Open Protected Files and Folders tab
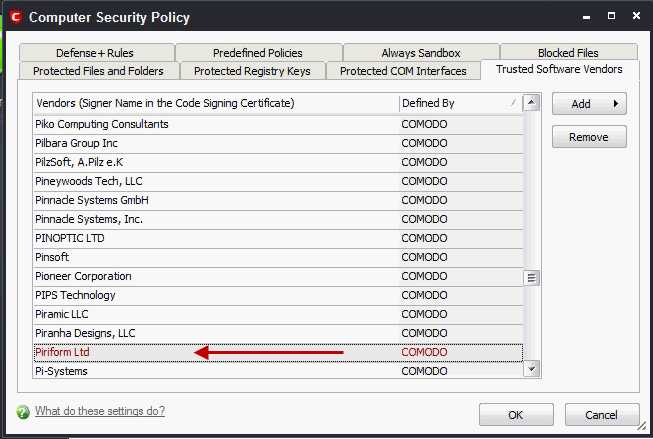This screenshot has width=653, height=439. click(x=99, y=71)
